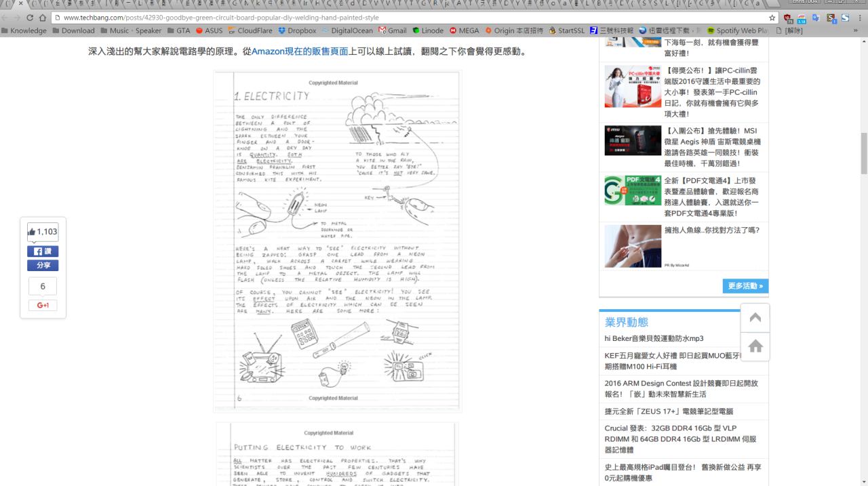Open the Electricity page scan image
This screenshot has width=868, height=486.
tap(338, 241)
